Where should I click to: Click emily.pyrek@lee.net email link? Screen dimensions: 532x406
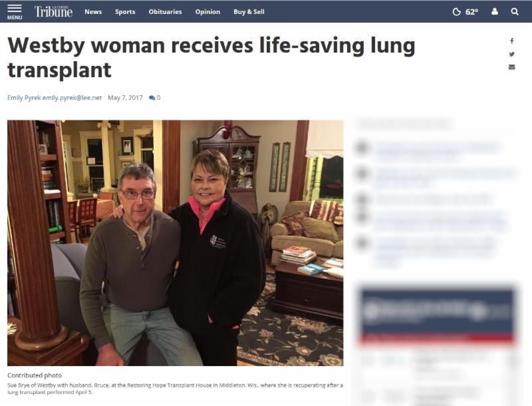pos(72,98)
